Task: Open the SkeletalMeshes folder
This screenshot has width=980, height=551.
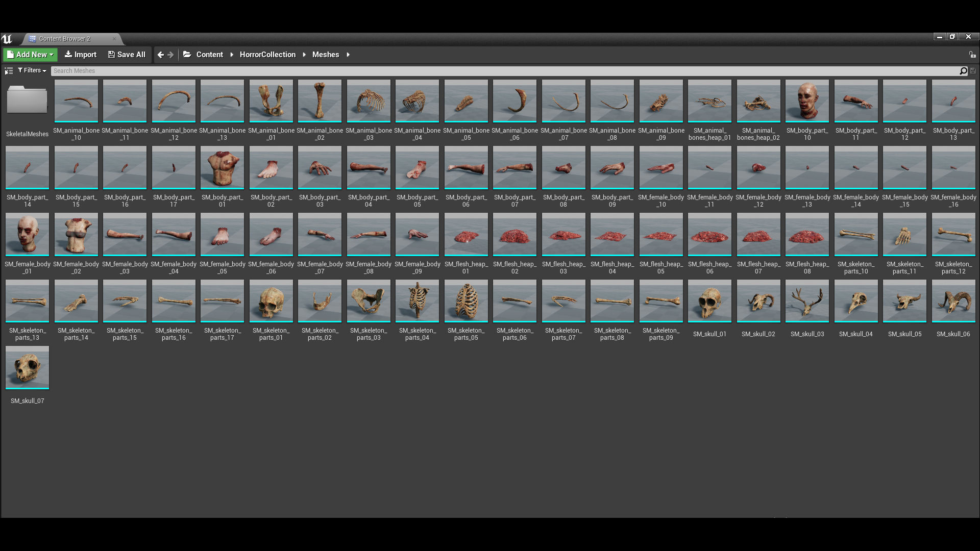Action: (x=27, y=101)
